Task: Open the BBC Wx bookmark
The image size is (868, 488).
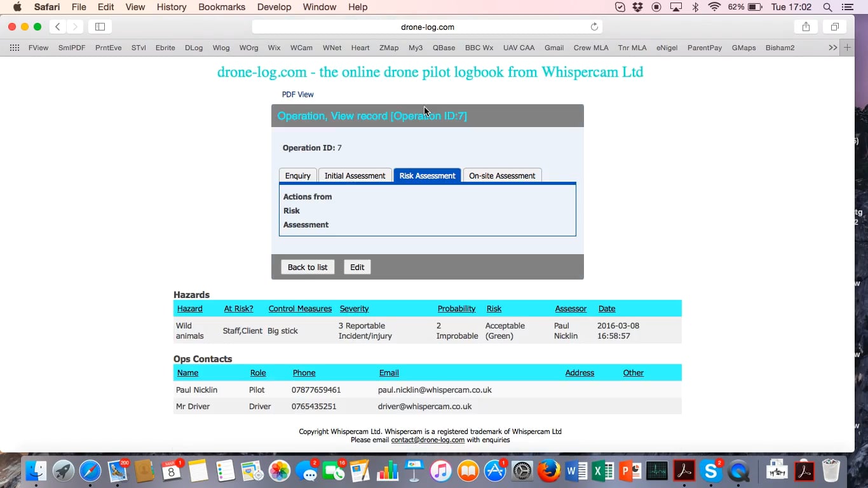Action: [479, 48]
